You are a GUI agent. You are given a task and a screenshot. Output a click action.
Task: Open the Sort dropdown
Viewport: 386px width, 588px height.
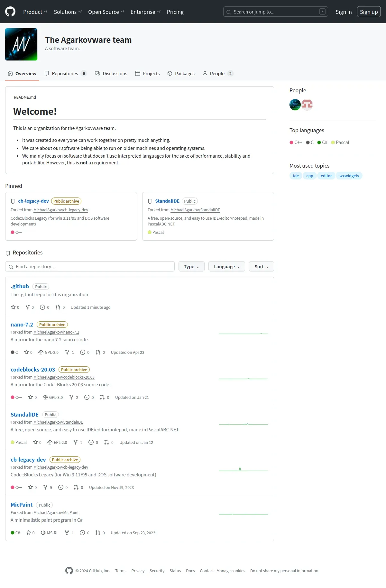point(262,266)
